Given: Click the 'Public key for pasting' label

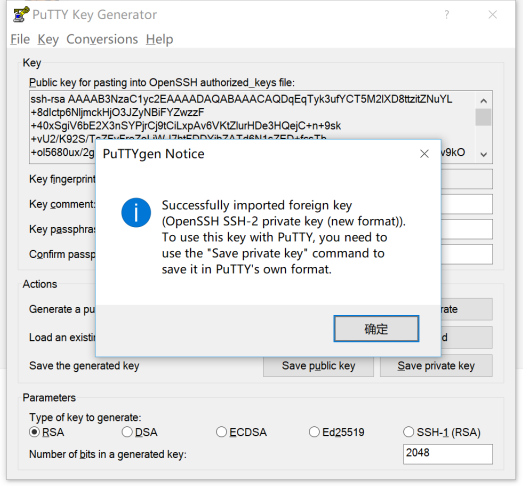Looking at the screenshot, I should 162,82.
